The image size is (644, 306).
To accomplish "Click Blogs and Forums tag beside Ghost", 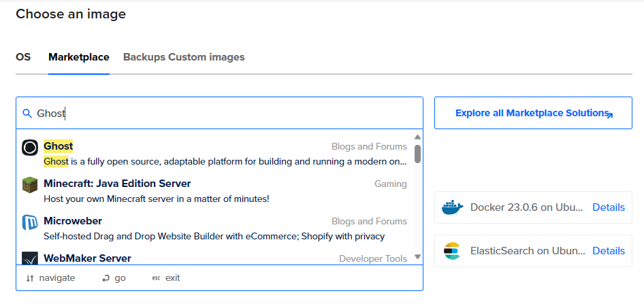I will pyautogui.click(x=369, y=147).
